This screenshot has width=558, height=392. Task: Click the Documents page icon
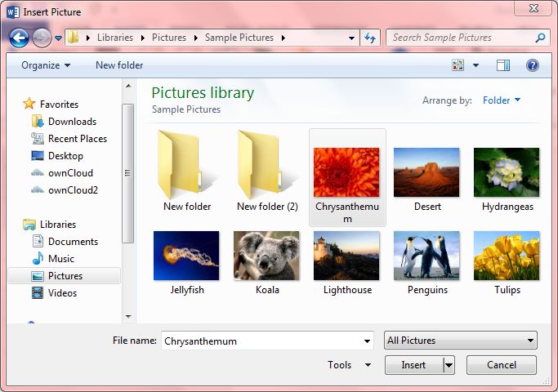(x=38, y=241)
